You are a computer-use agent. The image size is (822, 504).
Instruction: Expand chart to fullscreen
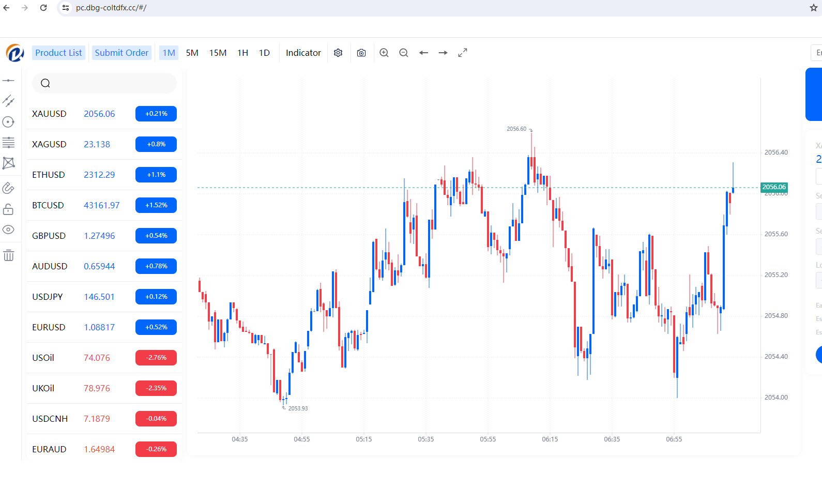click(x=463, y=53)
